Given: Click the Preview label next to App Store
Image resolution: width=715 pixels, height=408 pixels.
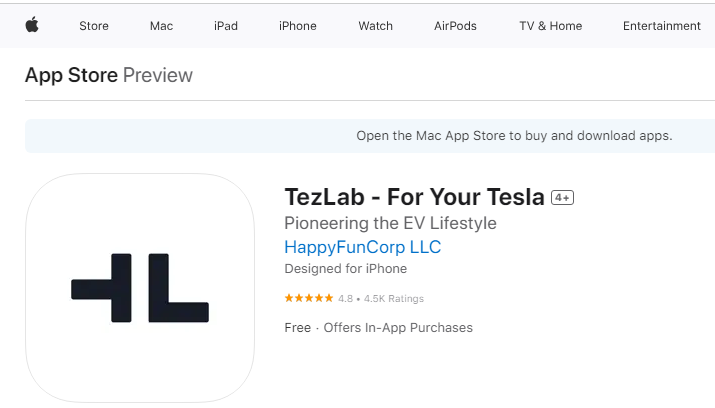Looking at the screenshot, I should coord(158,75).
